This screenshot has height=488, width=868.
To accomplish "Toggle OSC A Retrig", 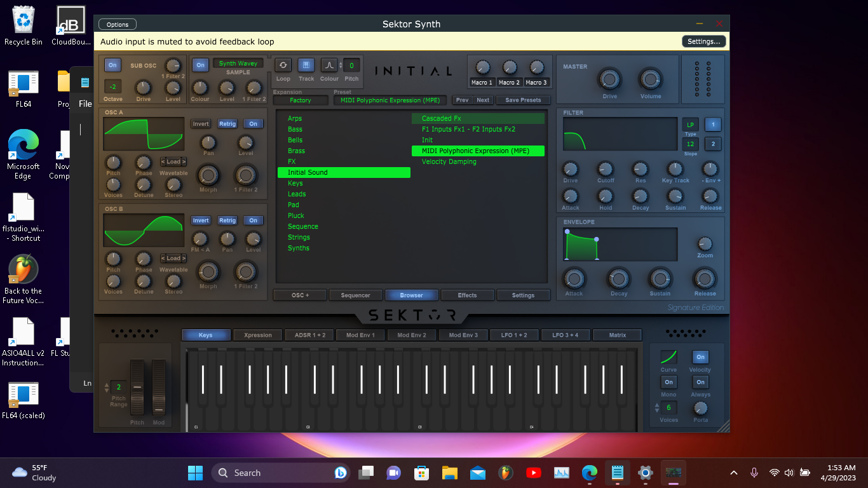I will 227,124.
